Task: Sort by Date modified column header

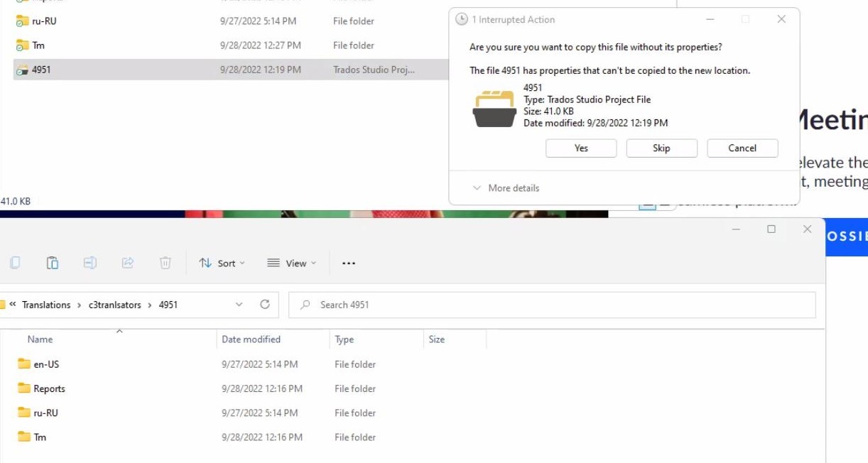Action: [251, 339]
